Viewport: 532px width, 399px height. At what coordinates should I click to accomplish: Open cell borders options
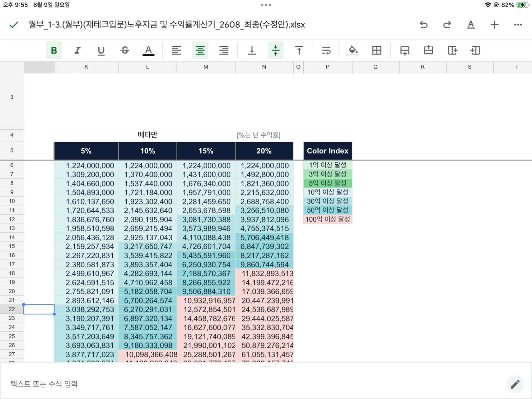click(x=377, y=50)
